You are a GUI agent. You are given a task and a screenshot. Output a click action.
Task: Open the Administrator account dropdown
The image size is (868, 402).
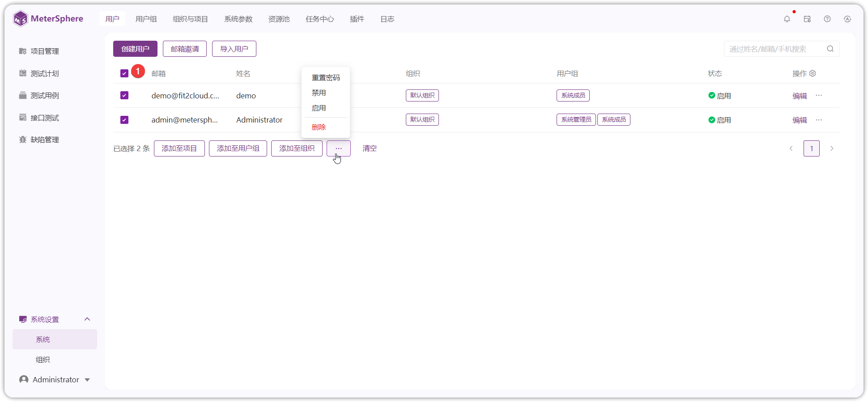[55, 380]
